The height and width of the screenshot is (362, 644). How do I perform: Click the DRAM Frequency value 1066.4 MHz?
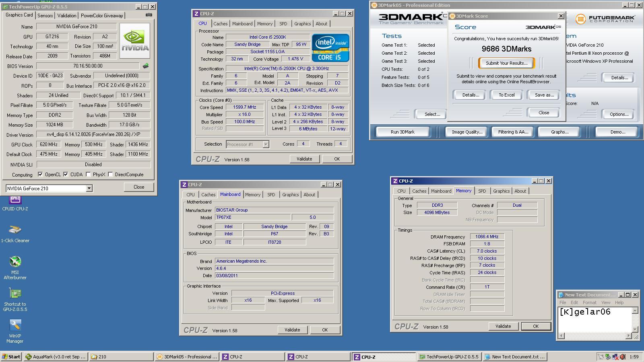(x=487, y=237)
